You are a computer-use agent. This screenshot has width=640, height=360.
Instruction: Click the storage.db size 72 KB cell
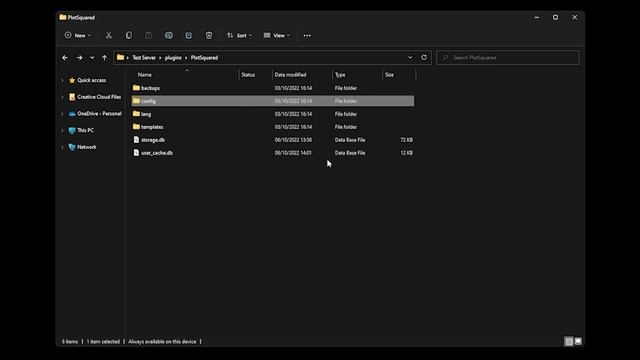pyautogui.click(x=406, y=140)
